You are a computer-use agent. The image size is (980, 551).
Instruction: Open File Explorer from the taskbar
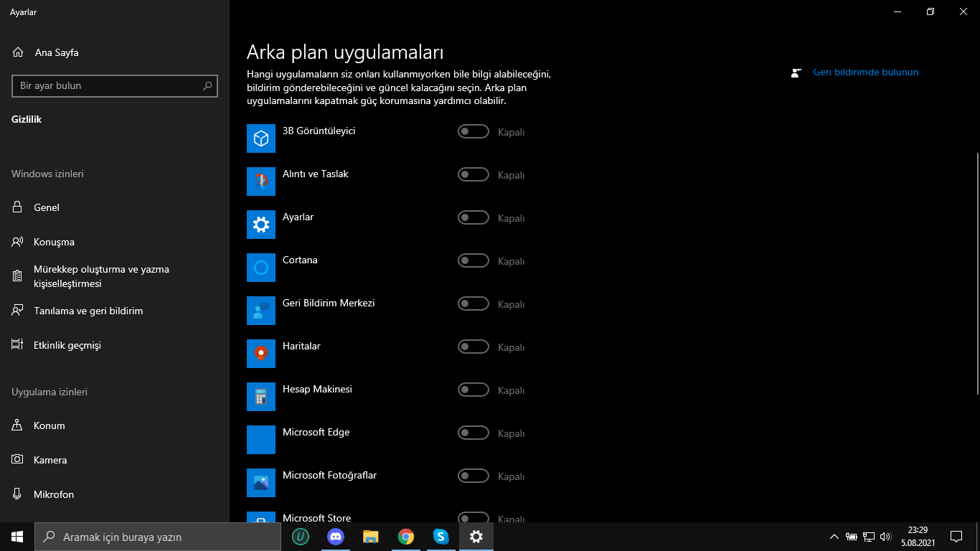tap(370, 537)
